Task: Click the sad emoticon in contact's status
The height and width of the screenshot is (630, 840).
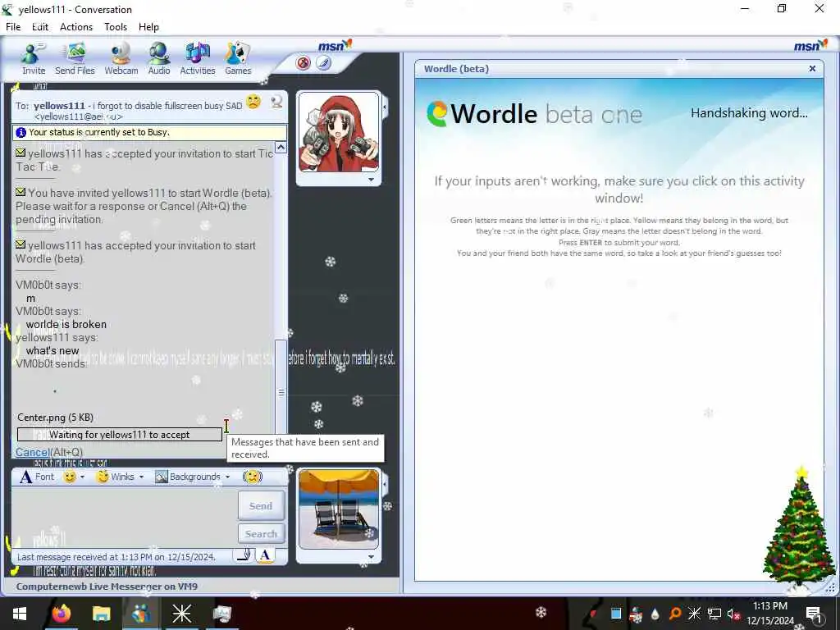Action: coord(253,101)
